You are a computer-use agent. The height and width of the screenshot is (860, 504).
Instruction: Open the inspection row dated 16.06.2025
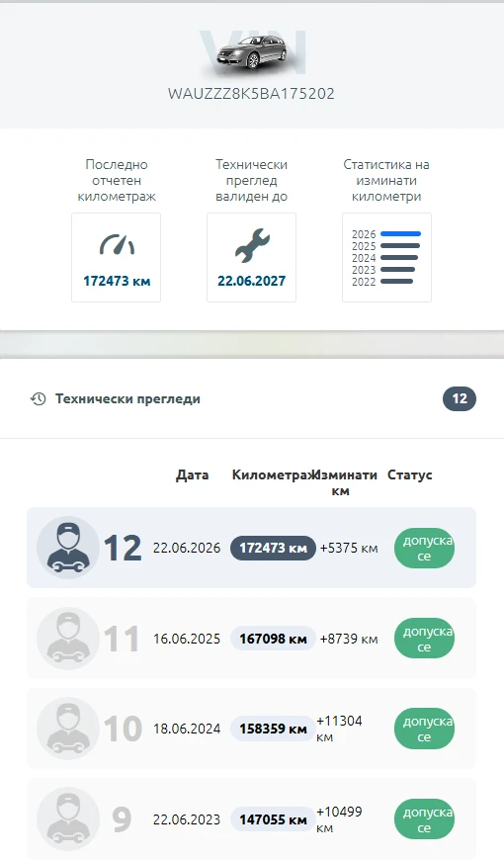click(x=251, y=639)
